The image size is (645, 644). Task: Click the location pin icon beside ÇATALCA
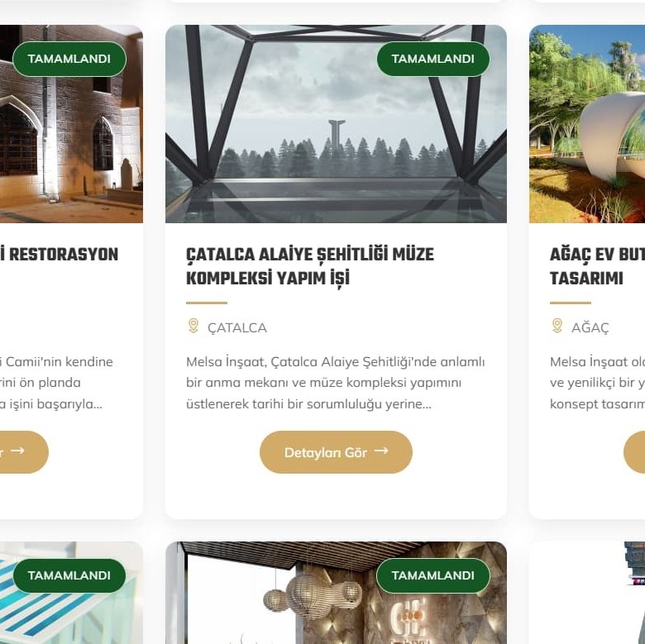[193, 326]
